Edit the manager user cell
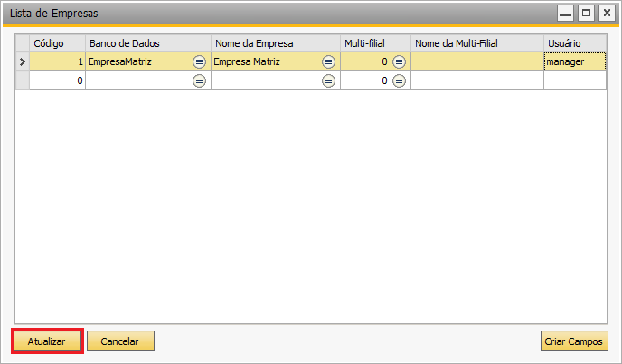 [x=575, y=61]
